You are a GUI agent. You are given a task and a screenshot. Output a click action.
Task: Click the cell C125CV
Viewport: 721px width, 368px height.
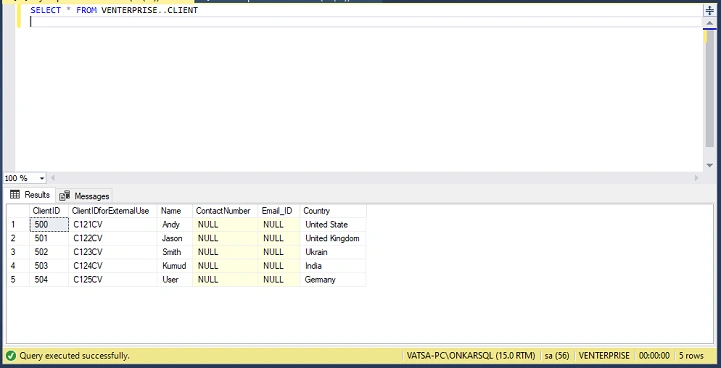coord(113,280)
